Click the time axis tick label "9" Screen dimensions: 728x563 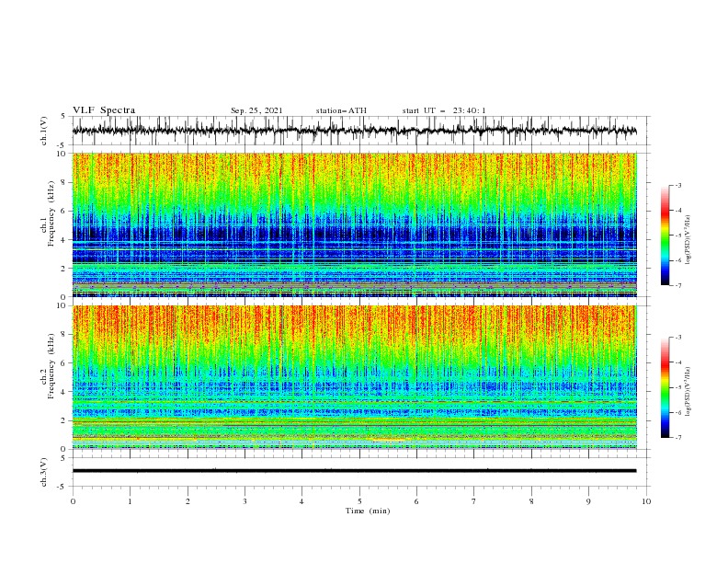588,501
